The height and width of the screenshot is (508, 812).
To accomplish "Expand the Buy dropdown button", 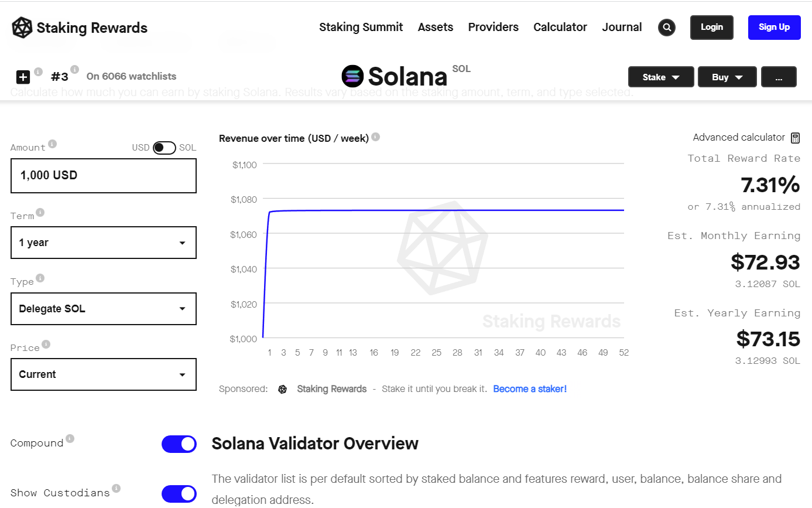I will 727,77.
